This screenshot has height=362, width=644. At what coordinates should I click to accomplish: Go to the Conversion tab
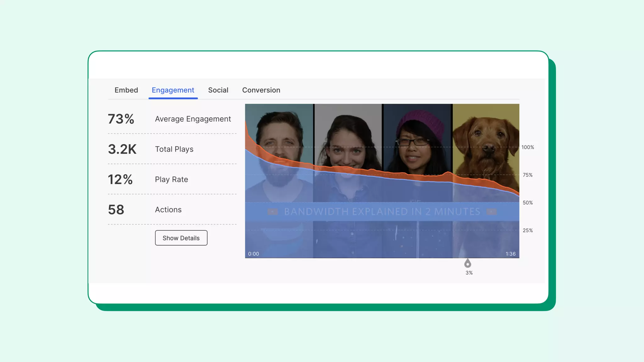coord(261,90)
